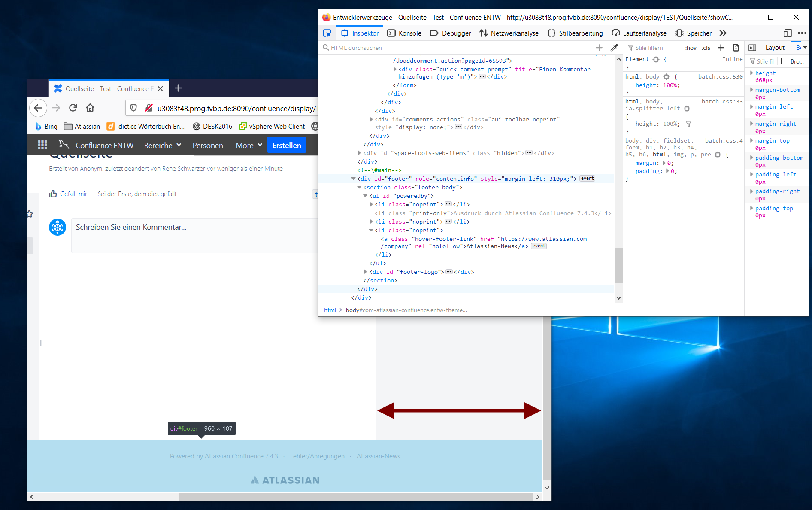Select html in the breadcrumb bar
812x510 pixels.
[330, 310]
